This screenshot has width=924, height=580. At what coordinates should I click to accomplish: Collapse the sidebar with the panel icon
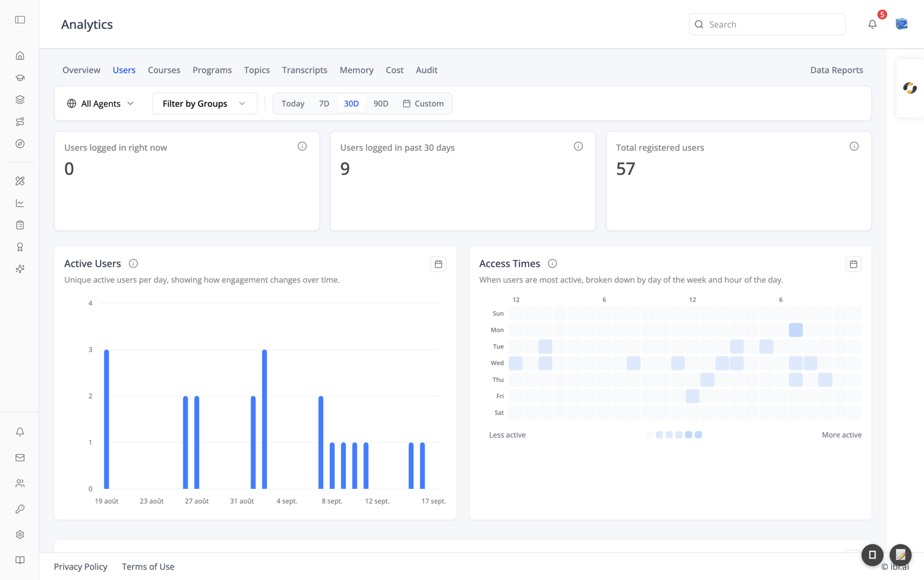pyautogui.click(x=20, y=20)
